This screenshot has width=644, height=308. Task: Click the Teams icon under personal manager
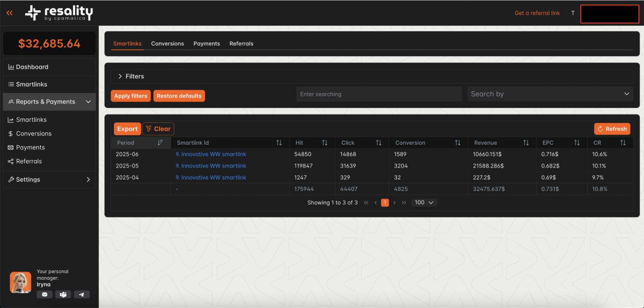(x=63, y=294)
